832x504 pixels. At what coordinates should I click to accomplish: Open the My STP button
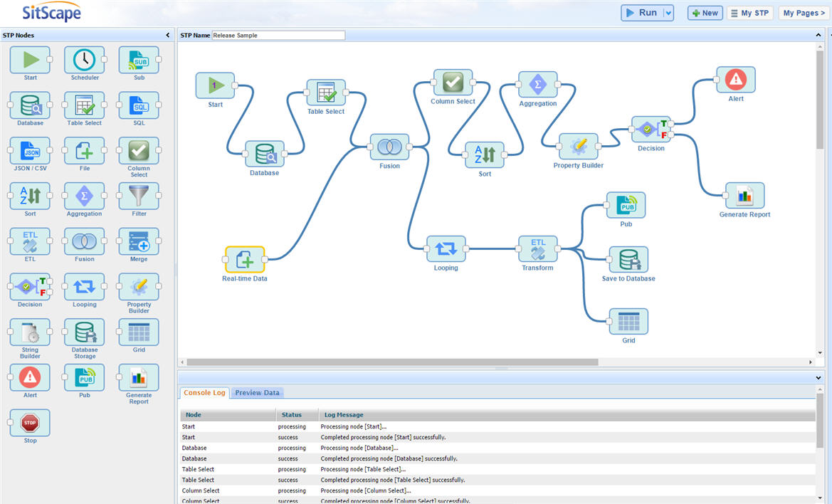click(749, 13)
